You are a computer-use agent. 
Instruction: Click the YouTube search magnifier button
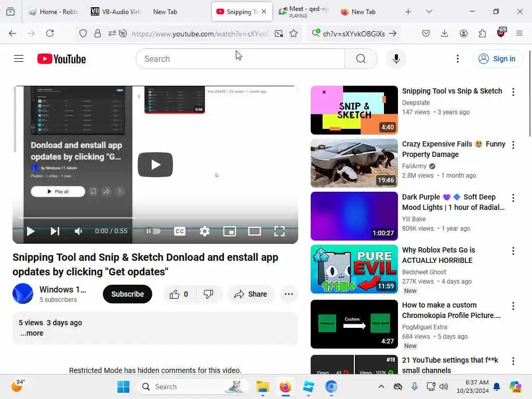click(361, 59)
